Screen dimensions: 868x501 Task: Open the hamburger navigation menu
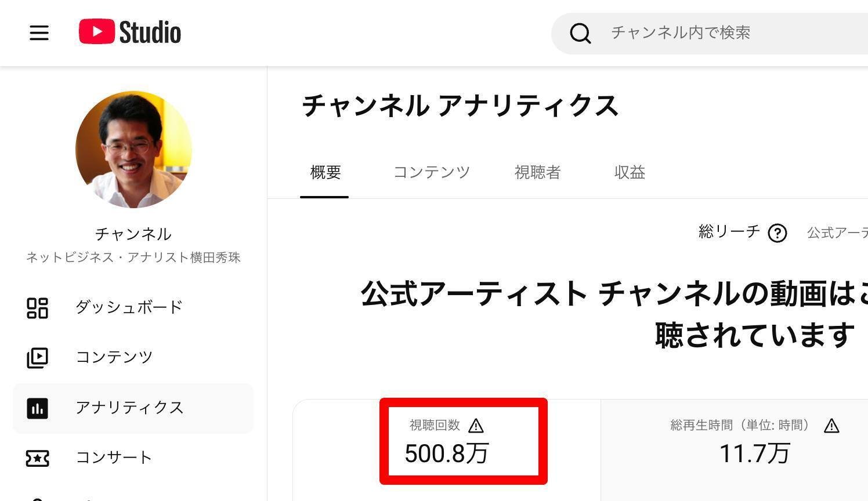39,32
